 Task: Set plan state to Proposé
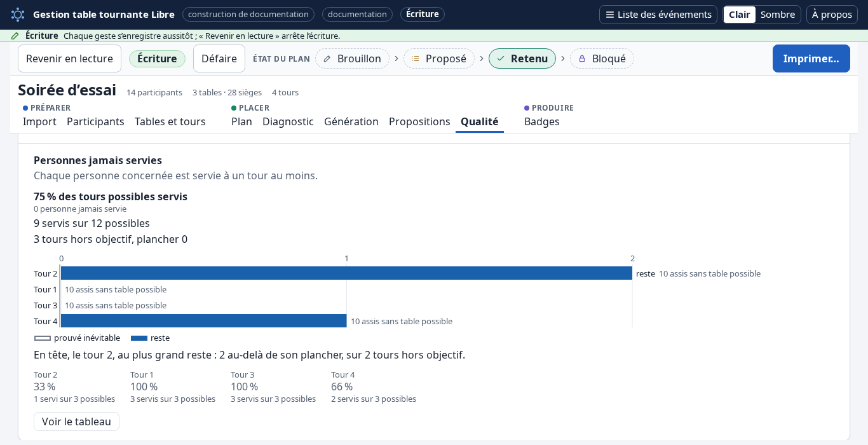(x=439, y=58)
